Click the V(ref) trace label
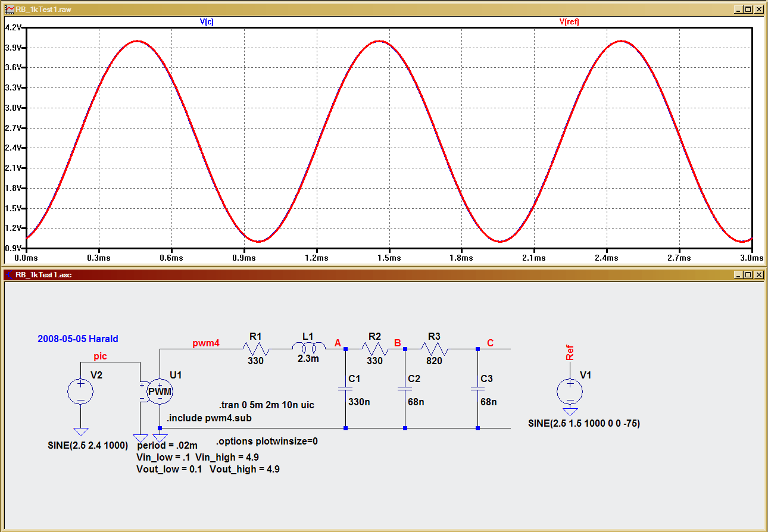Screen dimensions: 768x532 [569, 21]
